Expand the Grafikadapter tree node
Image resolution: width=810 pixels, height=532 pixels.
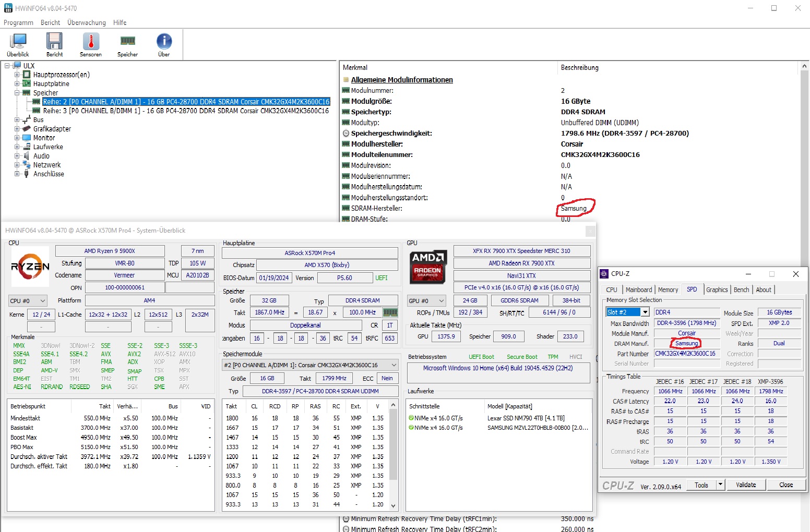(x=17, y=129)
